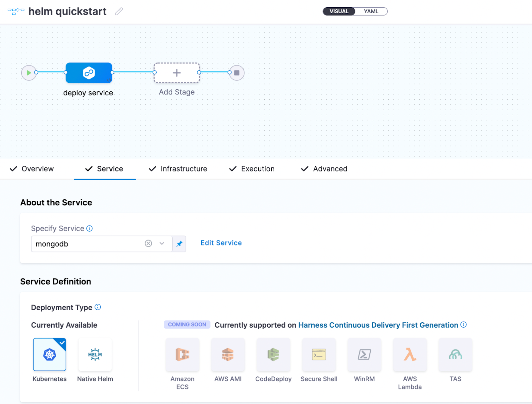Open Harness Continuous Delivery First Generation link
This screenshot has height=404, width=532.
(x=378, y=325)
